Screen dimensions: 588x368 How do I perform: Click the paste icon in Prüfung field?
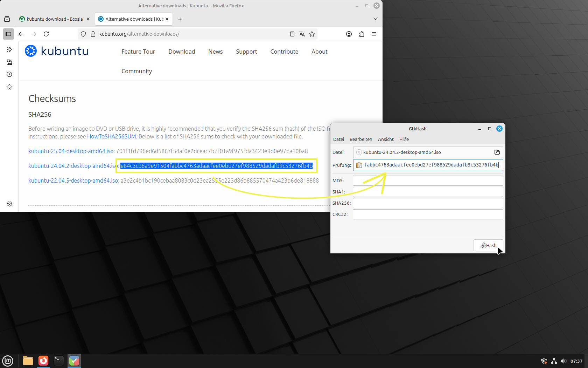coord(359,165)
